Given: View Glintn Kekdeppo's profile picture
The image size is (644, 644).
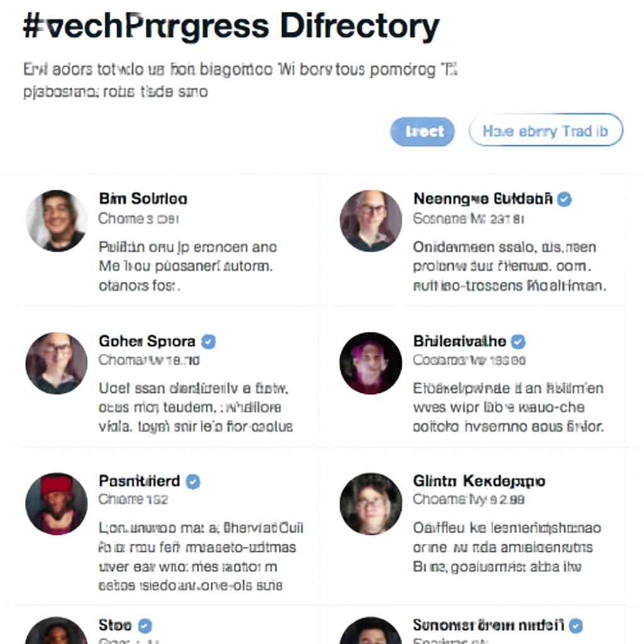Looking at the screenshot, I should 370,504.
